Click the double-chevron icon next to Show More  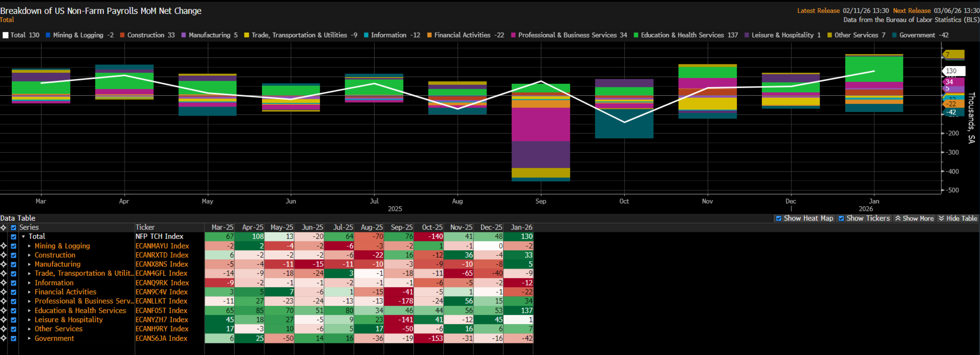point(898,218)
